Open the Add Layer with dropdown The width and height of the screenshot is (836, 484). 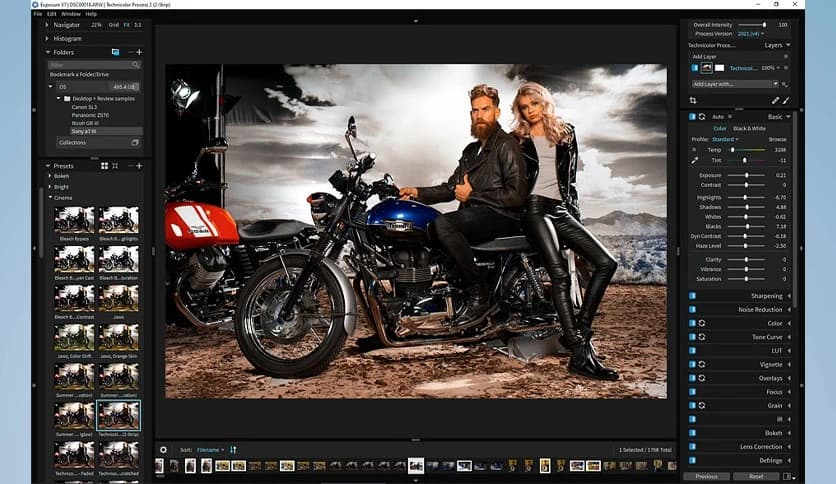[x=735, y=84]
